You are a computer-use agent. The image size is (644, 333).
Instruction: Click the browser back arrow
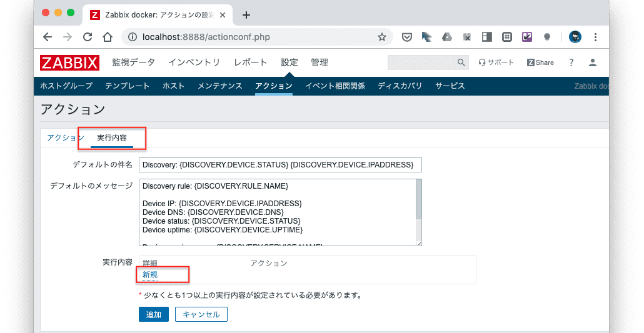pyautogui.click(x=48, y=37)
